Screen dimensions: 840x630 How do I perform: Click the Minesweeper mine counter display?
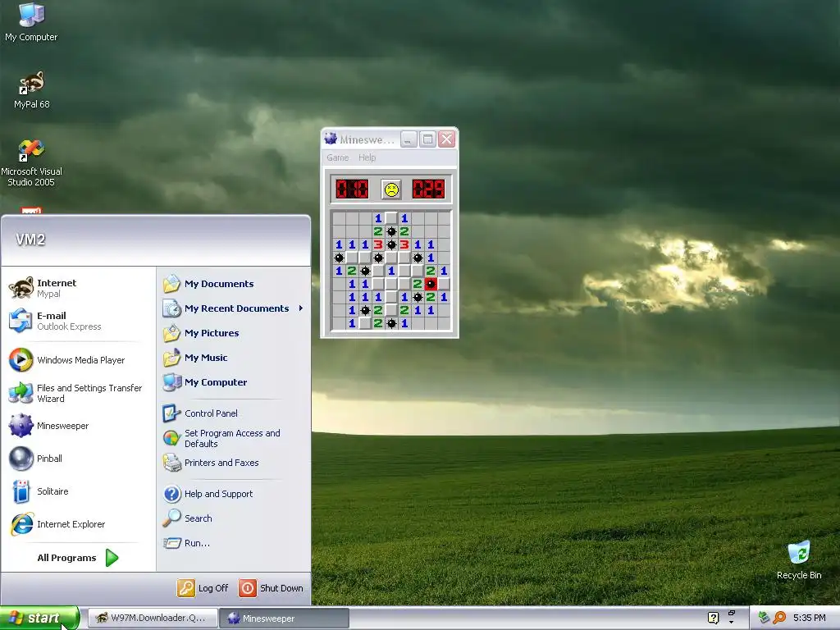pyautogui.click(x=352, y=189)
